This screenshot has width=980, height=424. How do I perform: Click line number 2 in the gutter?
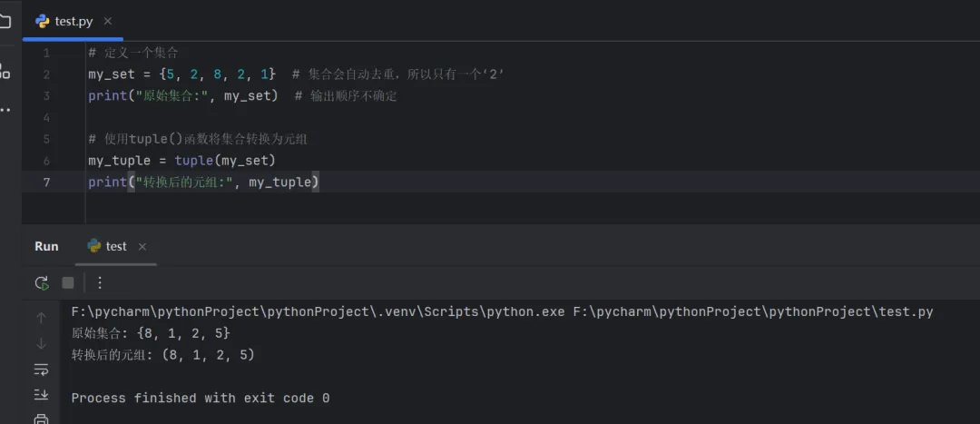click(46, 74)
